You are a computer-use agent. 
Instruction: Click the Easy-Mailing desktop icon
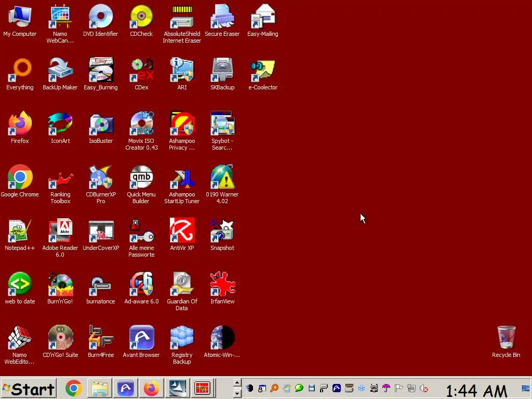[262, 20]
